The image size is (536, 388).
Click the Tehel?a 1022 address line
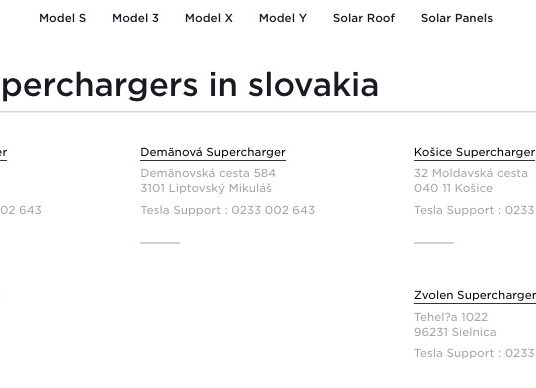tap(451, 317)
